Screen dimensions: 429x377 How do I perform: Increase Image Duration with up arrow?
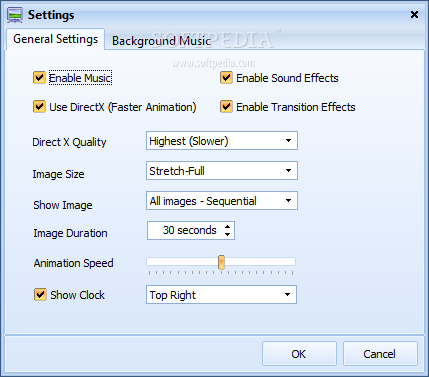(x=227, y=227)
